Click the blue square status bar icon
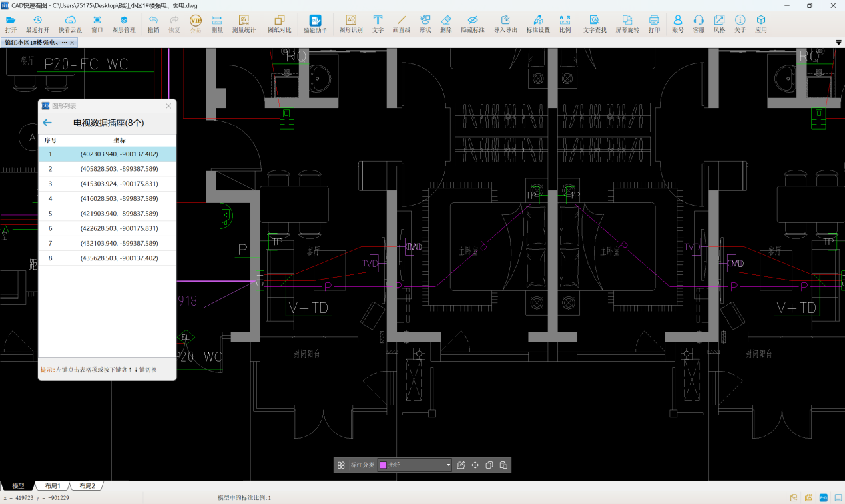The height and width of the screenshot is (504, 845). pos(823,498)
